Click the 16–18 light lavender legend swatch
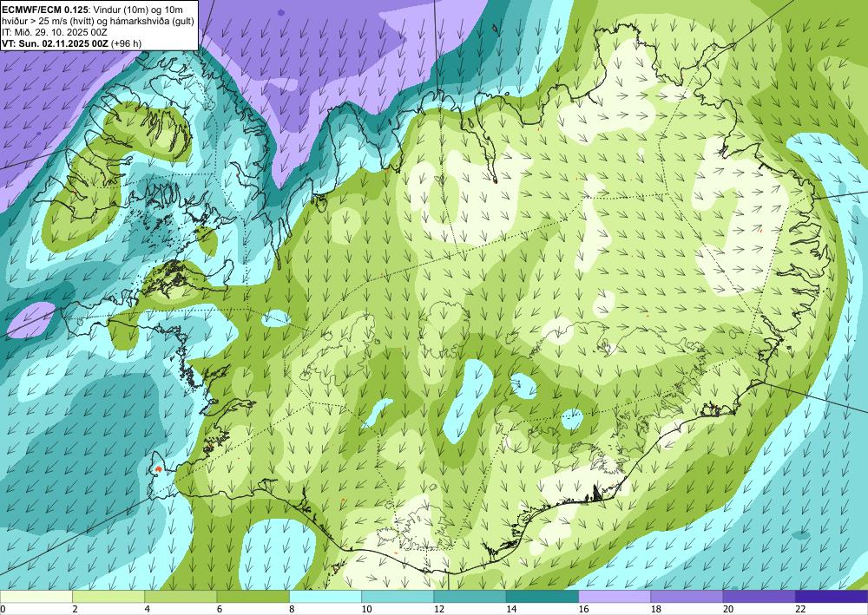The height and width of the screenshot is (615, 868). click(615, 597)
